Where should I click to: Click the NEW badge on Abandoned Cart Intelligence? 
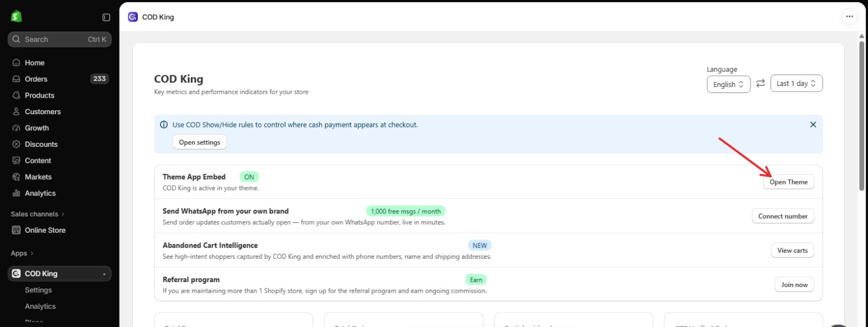point(479,246)
